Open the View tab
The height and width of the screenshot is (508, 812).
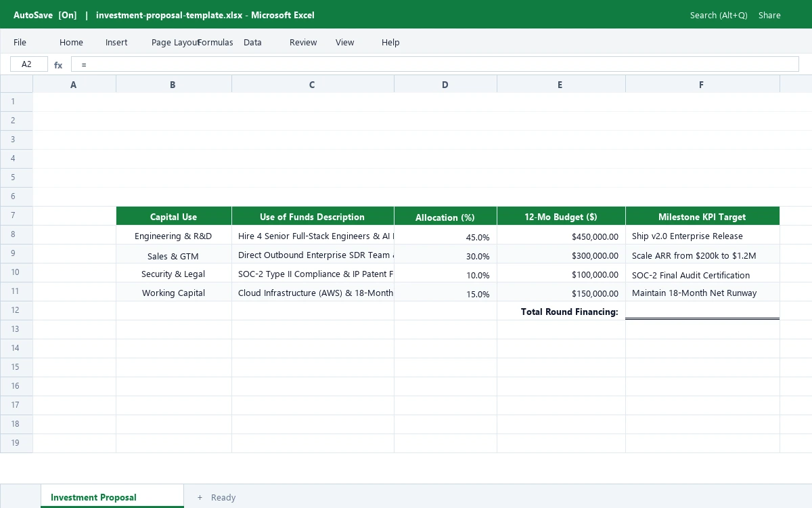(x=344, y=42)
